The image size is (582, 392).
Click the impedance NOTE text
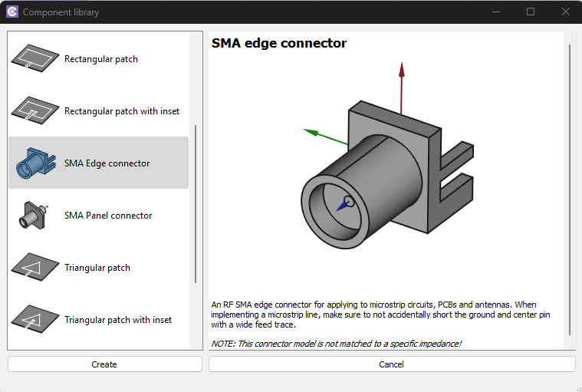(337, 344)
